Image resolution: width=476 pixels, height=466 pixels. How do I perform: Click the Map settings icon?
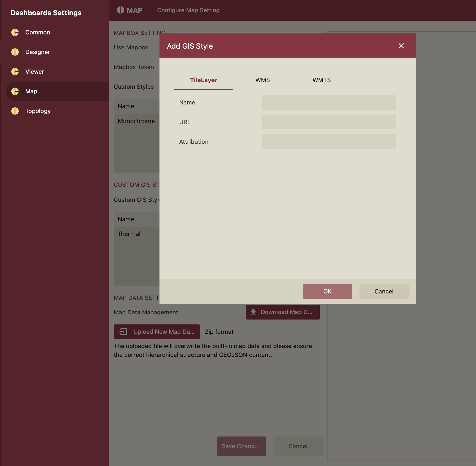(15, 91)
